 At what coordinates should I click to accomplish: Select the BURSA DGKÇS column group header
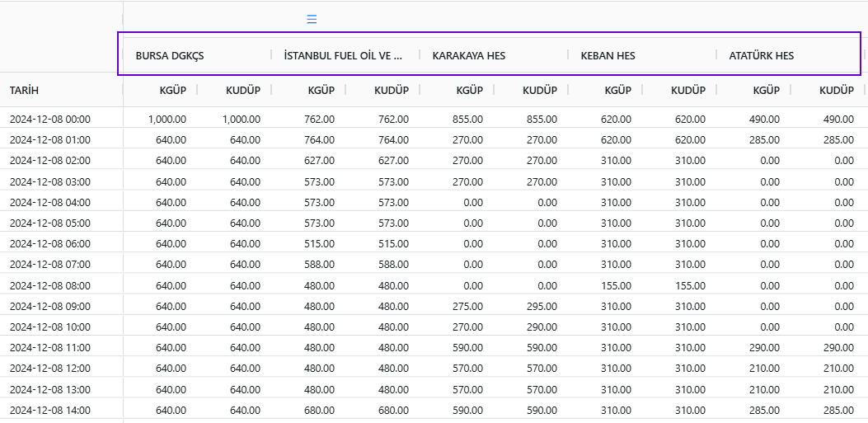click(169, 56)
